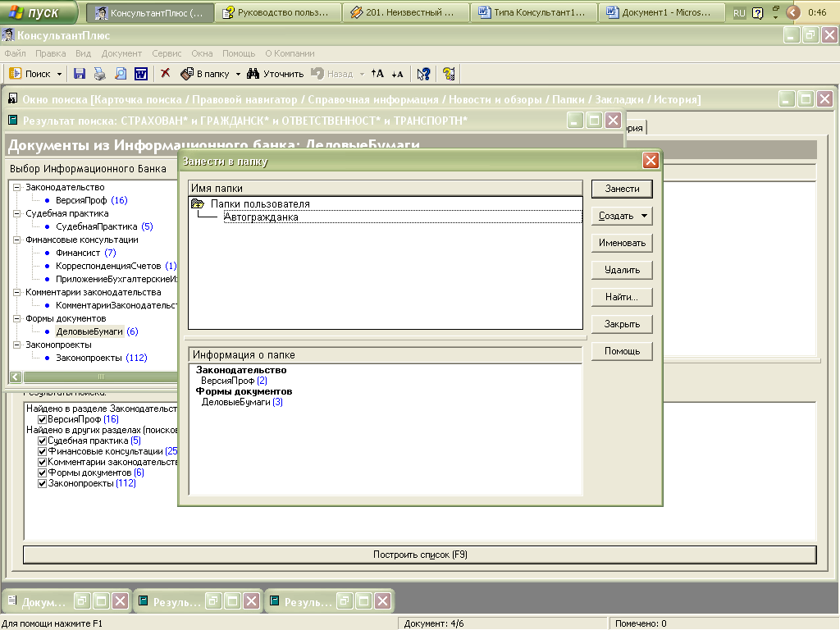Viewport: 840px width, 630px height.
Task: Click the Помощь button in dialog
Action: click(x=622, y=351)
